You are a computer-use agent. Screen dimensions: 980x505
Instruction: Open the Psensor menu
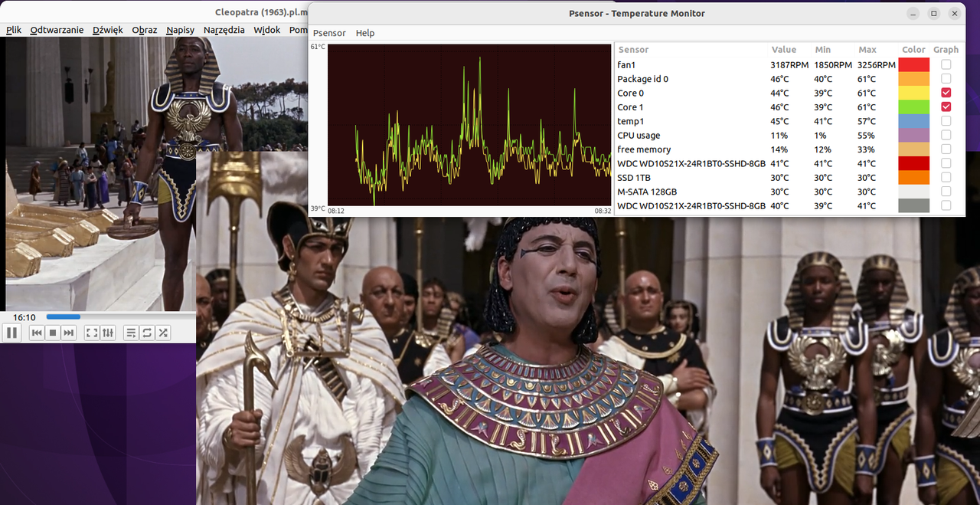[329, 33]
